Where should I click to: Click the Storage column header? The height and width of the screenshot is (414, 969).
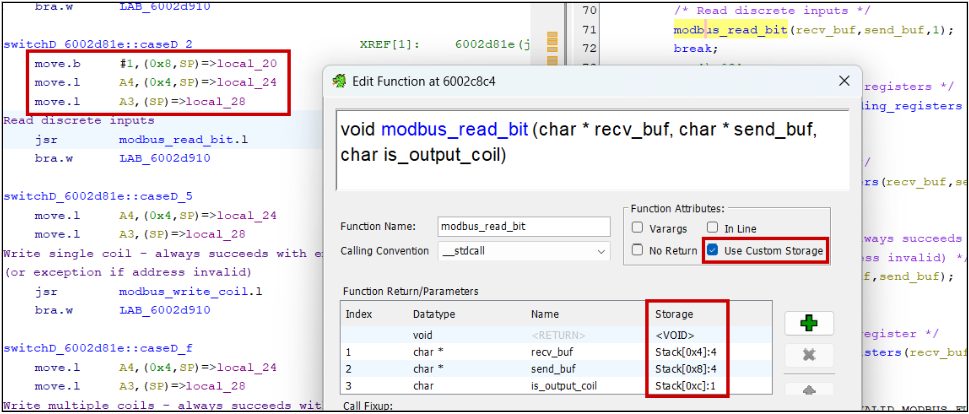671,314
